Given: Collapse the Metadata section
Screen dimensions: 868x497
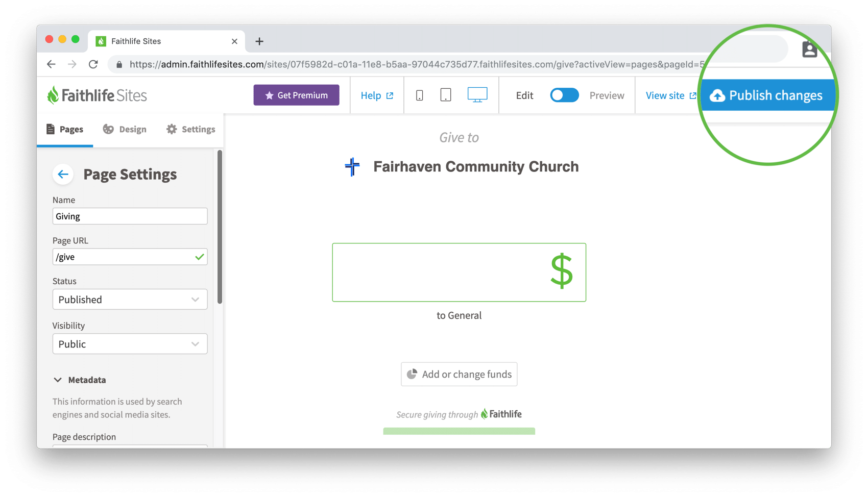Looking at the screenshot, I should (80, 380).
